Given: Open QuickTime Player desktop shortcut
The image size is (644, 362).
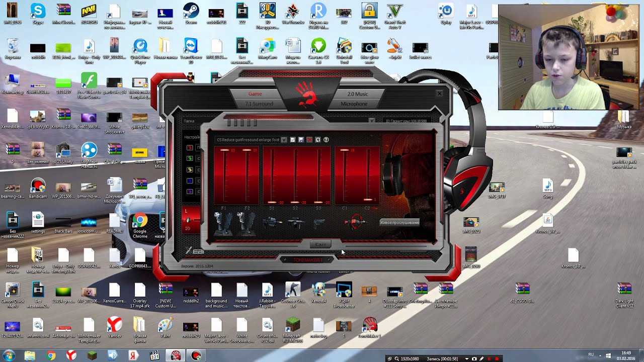Looking at the screenshot, I should [x=140, y=51].
